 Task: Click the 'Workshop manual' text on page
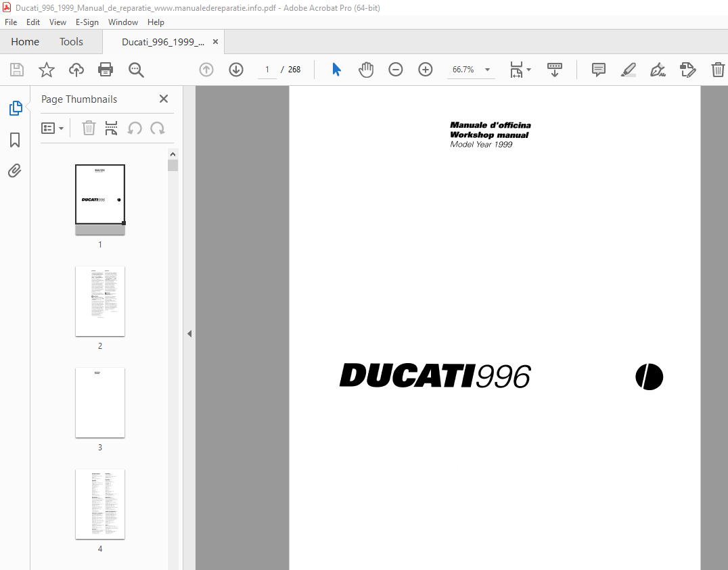(489, 135)
